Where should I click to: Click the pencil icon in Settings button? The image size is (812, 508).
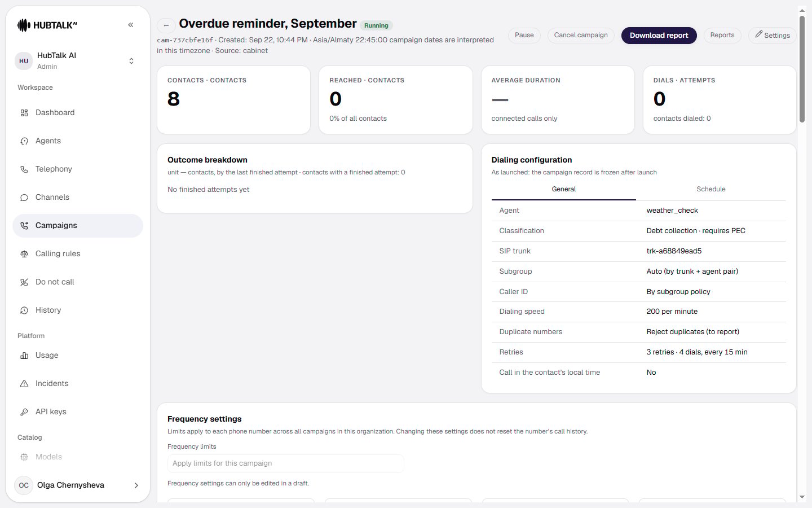click(759, 34)
